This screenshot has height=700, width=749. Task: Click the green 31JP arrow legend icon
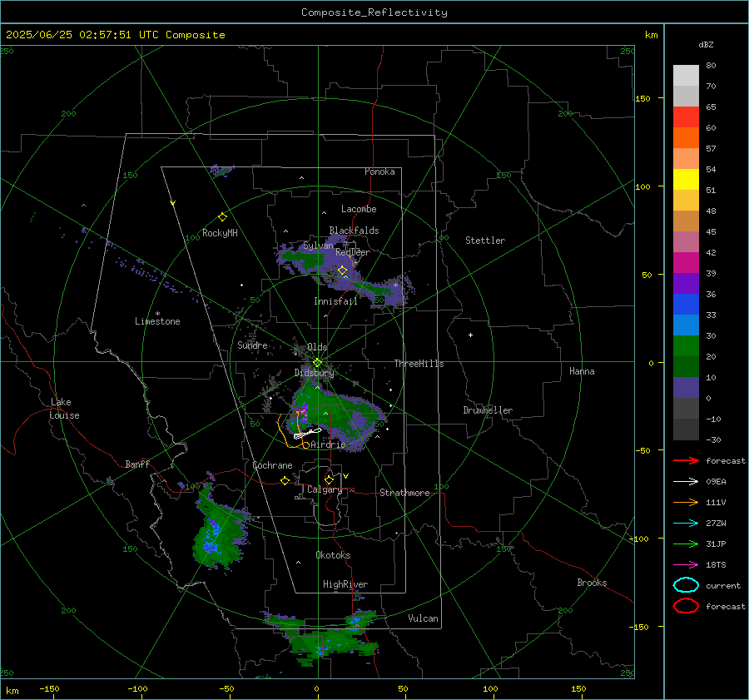coord(686,544)
